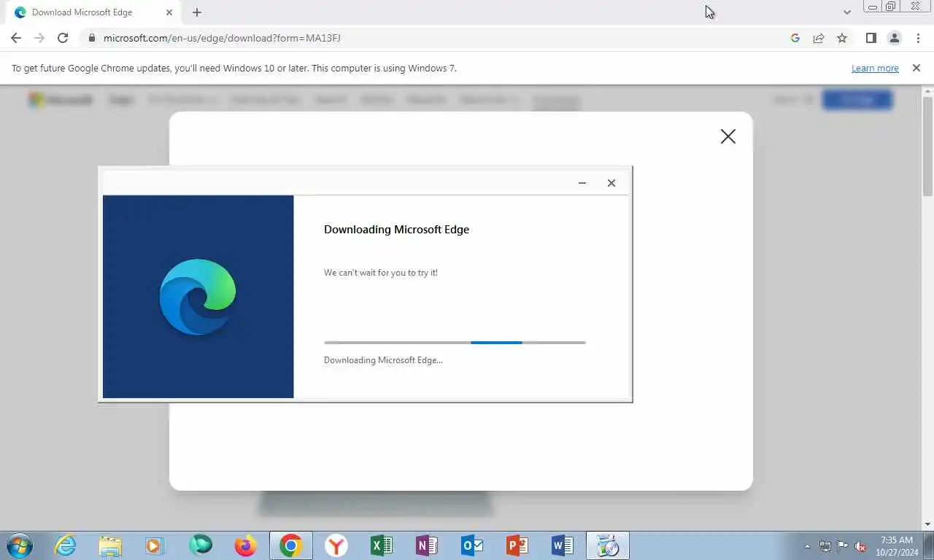
Task: View site information padlock icon
Action: point(91,38)
